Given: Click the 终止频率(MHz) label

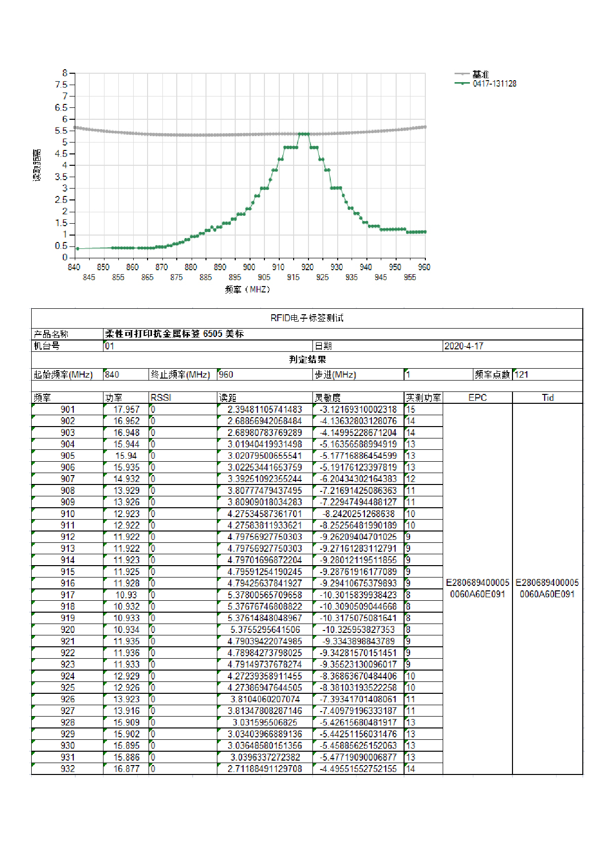Looking at the screenshot, I should point(180,375).
